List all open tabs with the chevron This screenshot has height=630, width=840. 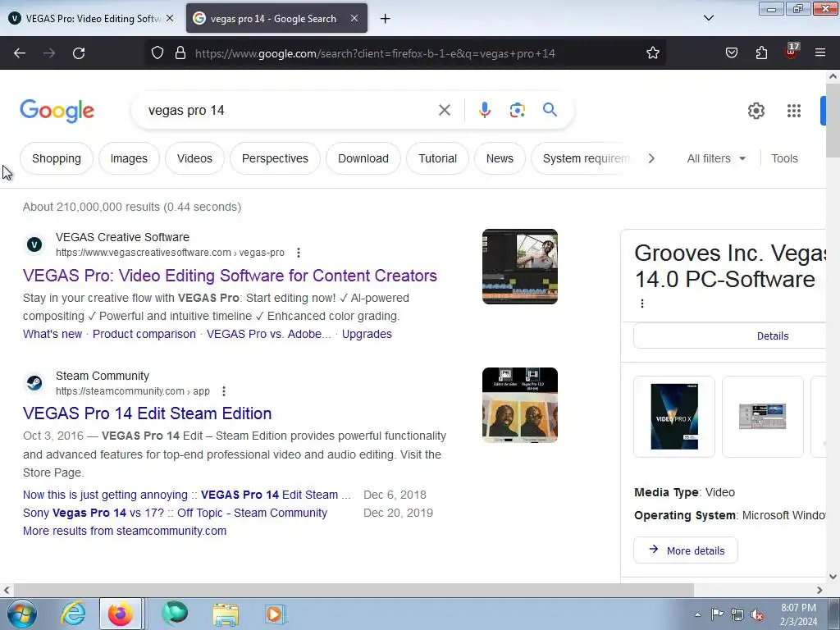tap(708, 18)
